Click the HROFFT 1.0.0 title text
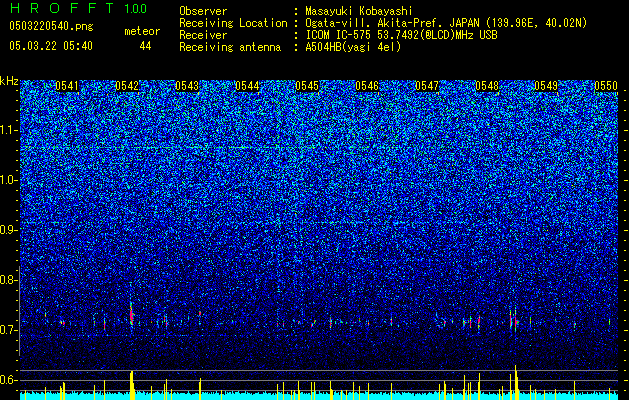This screenshot has height=400, width=629. (78, 8)
